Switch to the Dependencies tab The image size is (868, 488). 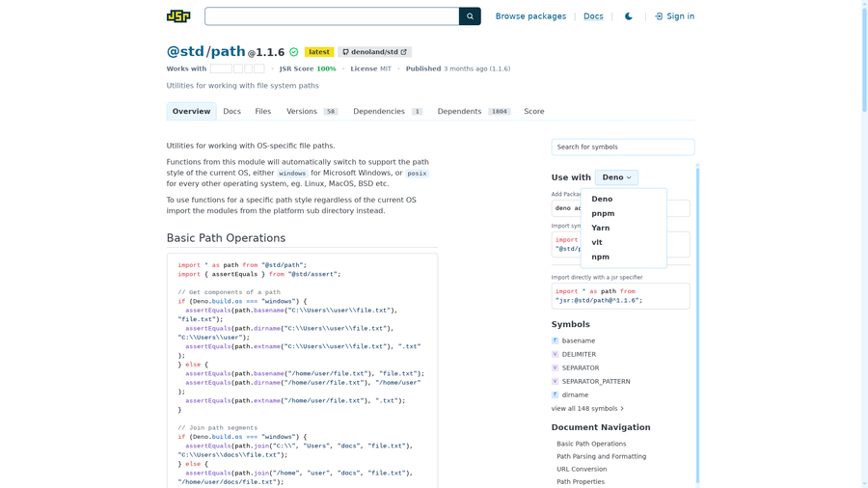[388, 111]
